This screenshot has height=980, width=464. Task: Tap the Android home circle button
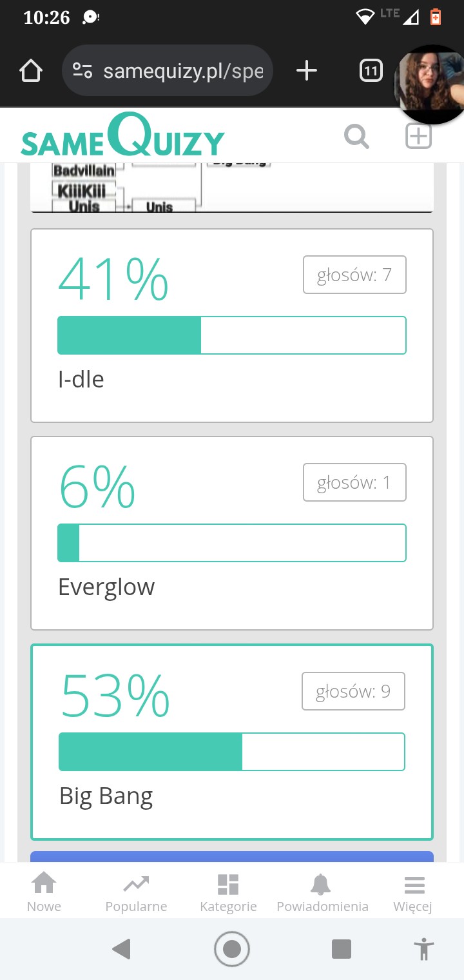pyautogui.click(x=232, y=949)
